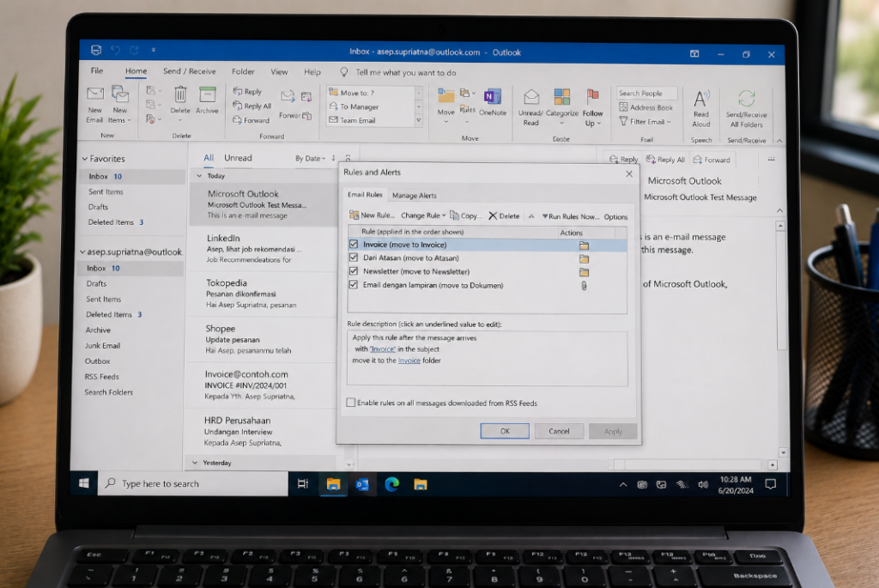Open the Folder ribbon tab

[243, 71]
